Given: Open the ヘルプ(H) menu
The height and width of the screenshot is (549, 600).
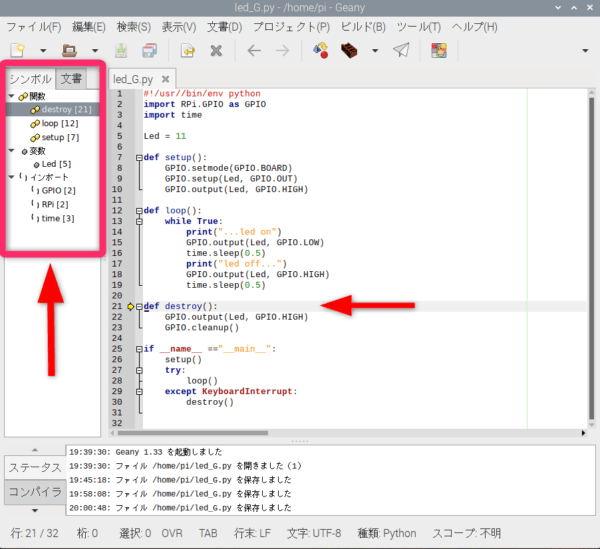Looking at the screenshot, I should point(474,27).
